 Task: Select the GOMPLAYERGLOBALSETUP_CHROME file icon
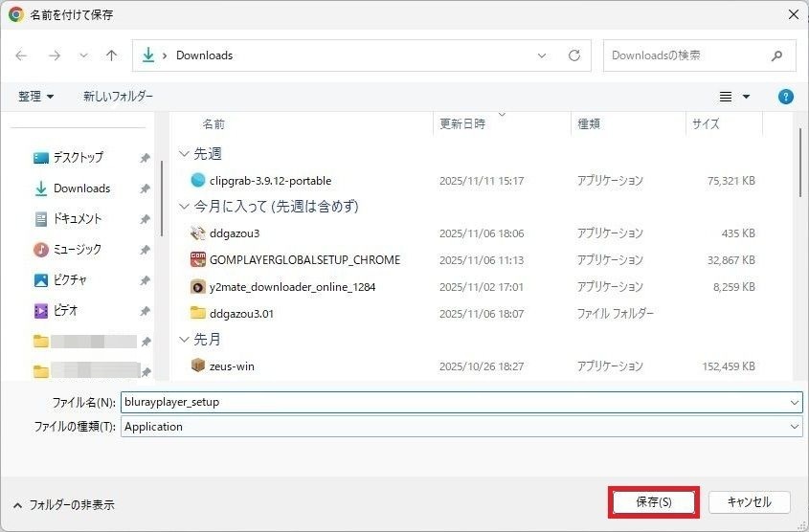(x=198, y=259)
